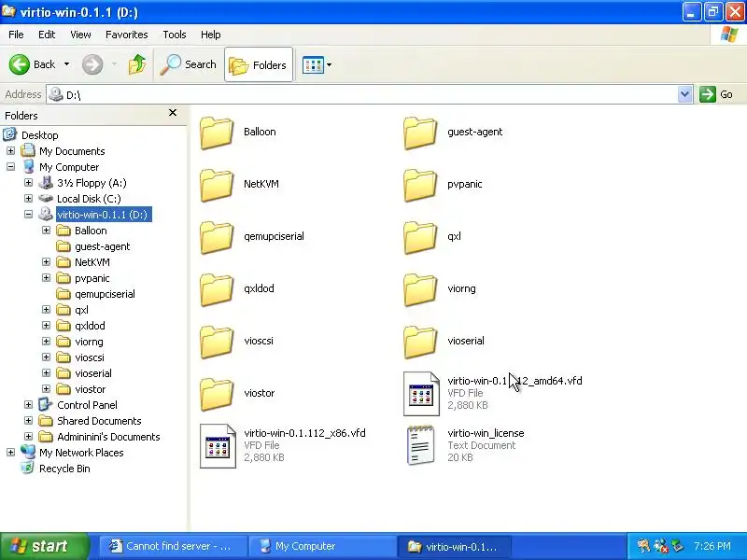Select the vioserial folder icon in file list
The height and width of the screenshot is (560, 747).
tap(420, 342)
